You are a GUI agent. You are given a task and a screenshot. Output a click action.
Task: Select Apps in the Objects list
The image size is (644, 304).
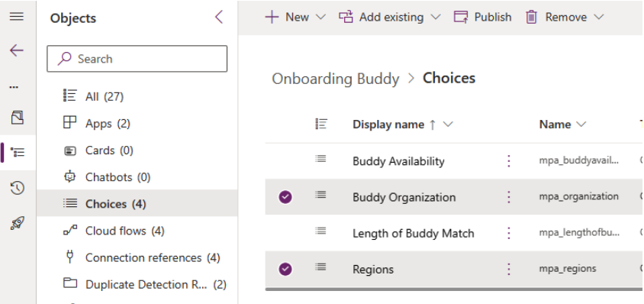(96, 124)
